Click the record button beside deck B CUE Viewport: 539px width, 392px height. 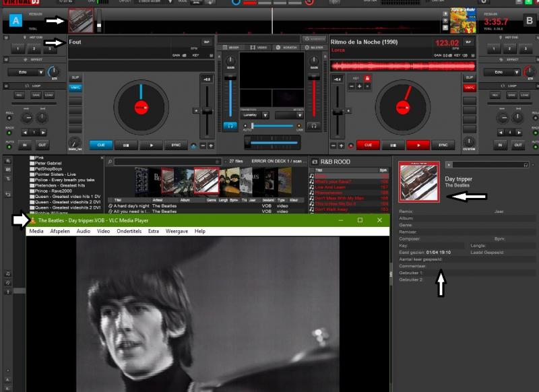point(350,145)
